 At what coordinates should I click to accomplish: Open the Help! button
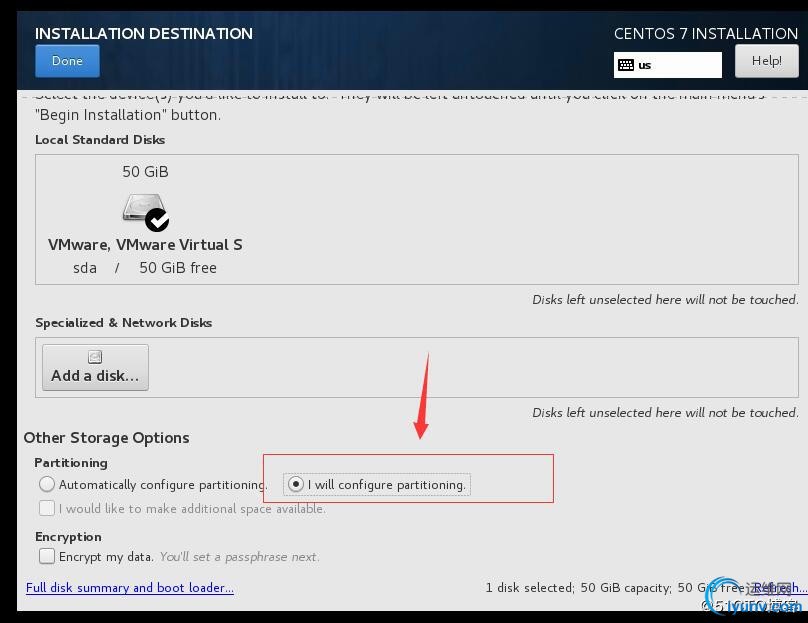point(766,61)
